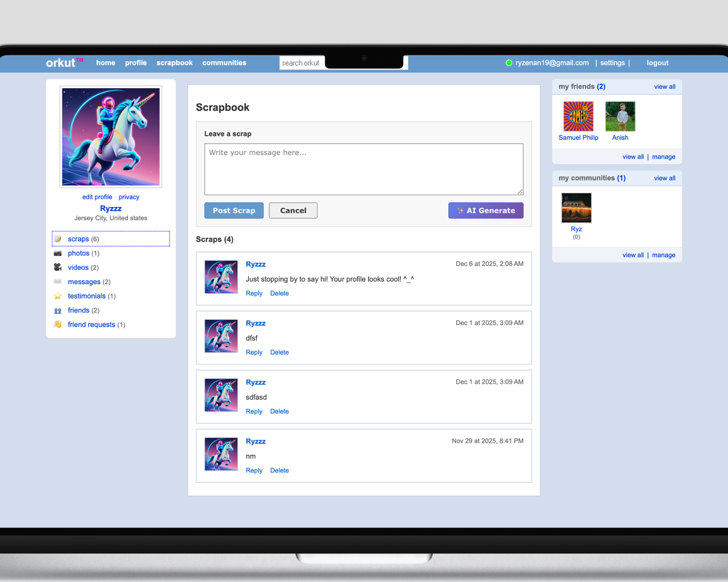Screen dimensions: 728x582
Task: Click the ryzenan19@gmail.com account text
Action: click(552, 63)
